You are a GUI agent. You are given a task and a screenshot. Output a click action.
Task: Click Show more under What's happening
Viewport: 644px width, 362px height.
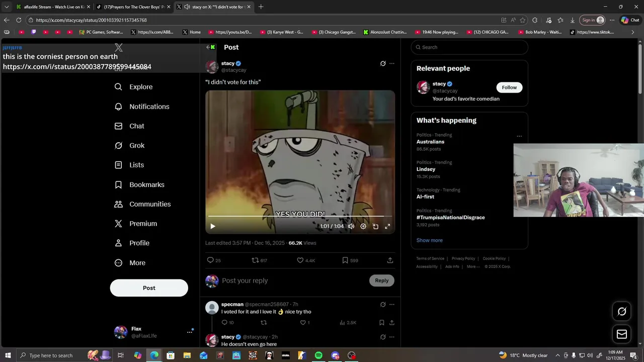tap(430, 240)
